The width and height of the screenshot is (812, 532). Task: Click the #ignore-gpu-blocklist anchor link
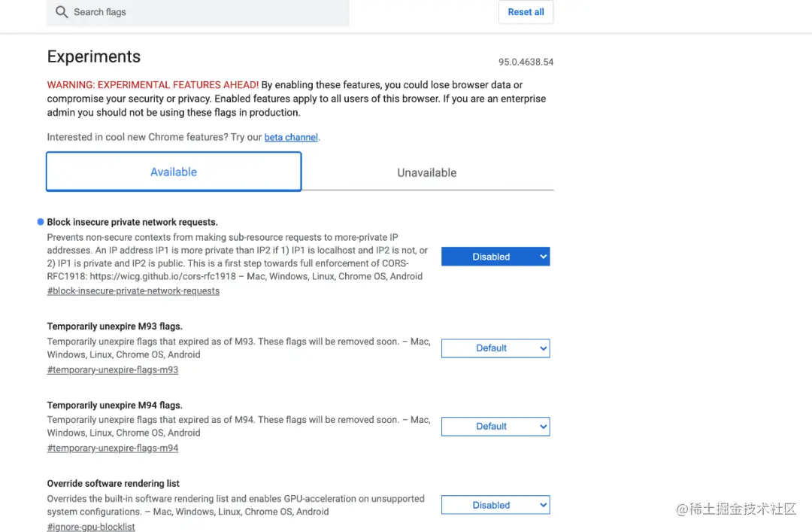(x=91, y=527)
